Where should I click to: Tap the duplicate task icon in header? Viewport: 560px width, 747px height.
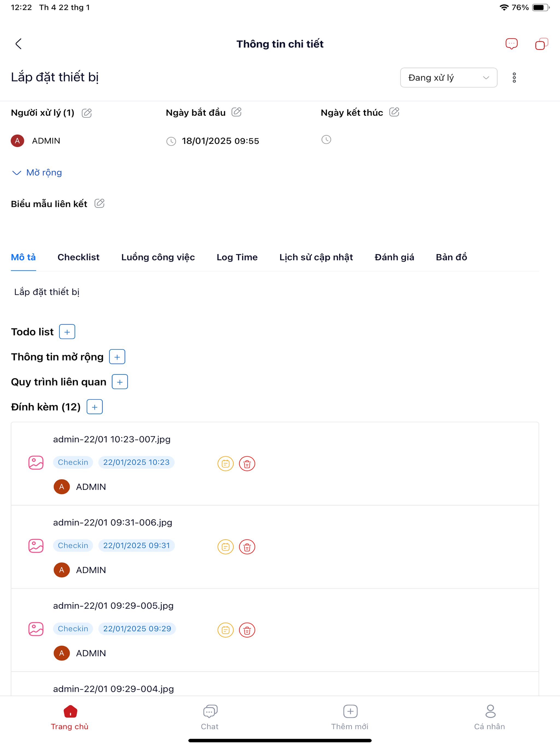tap(541, 44)
